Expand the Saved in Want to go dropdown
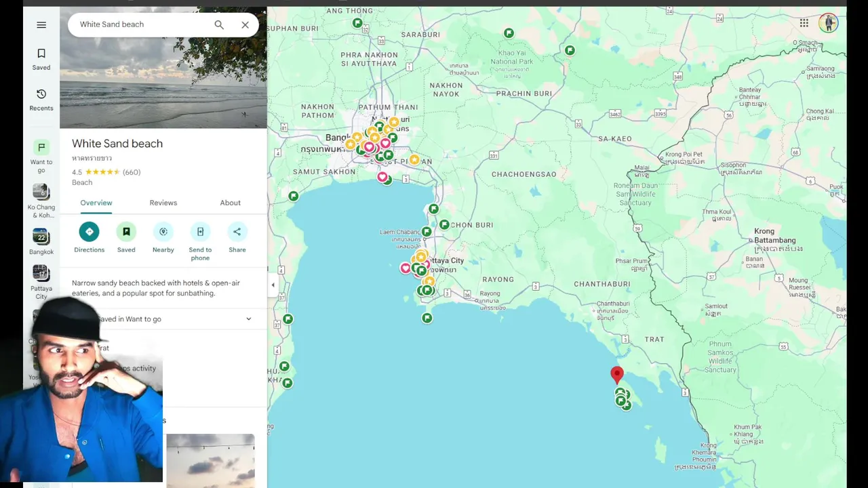 click(248, 319)
